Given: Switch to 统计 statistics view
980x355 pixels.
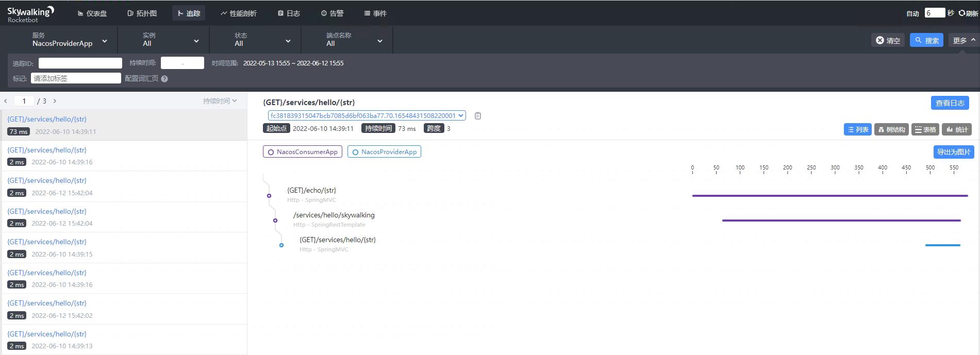Looking at the screenshot, I should click(x=957, y=129).
